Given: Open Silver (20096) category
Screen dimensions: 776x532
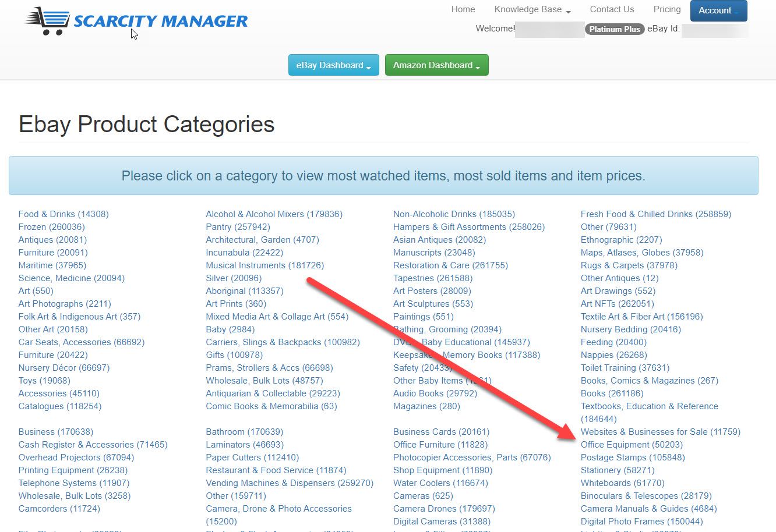Looking at the screenshot, I should (x=234, y=278).
